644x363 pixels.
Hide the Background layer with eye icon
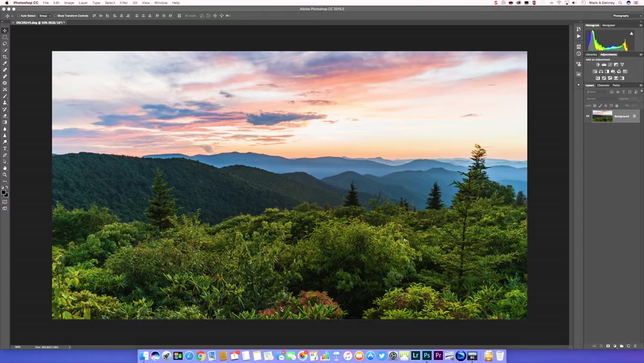[588, 116]
